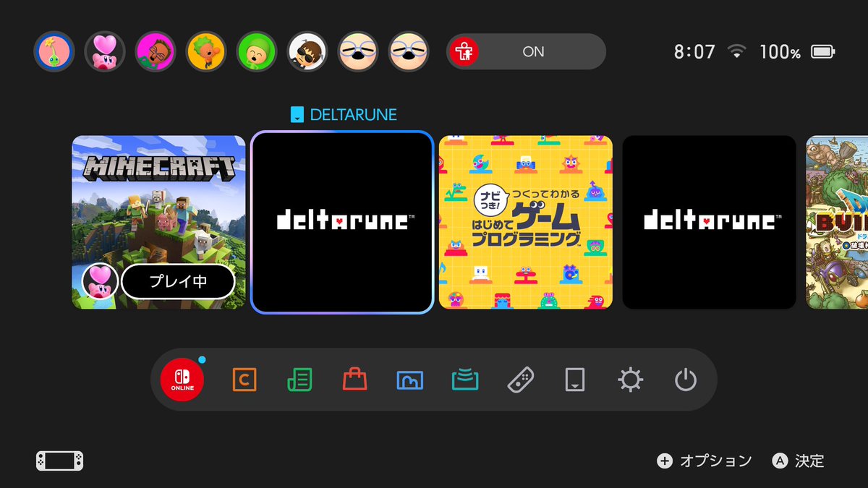Click the game card icon beside DELTARUNE title
Screen dimensions: 868x488
297,114
